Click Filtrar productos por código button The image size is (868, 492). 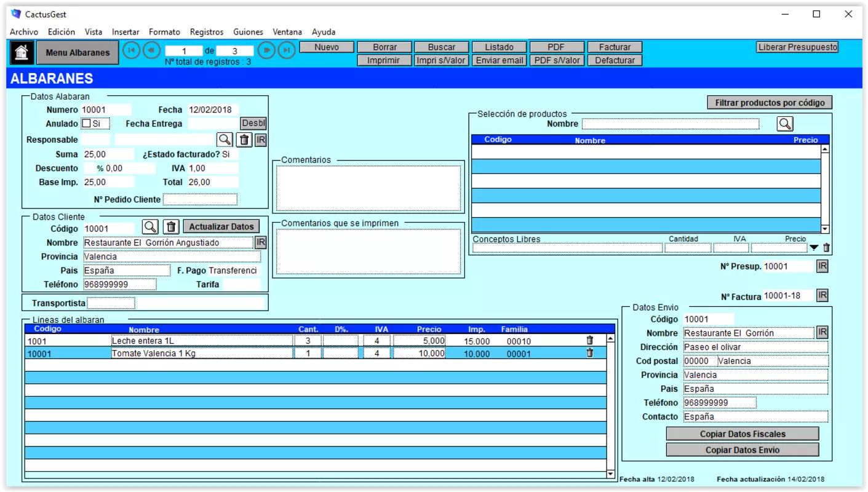tap(770, 103)
